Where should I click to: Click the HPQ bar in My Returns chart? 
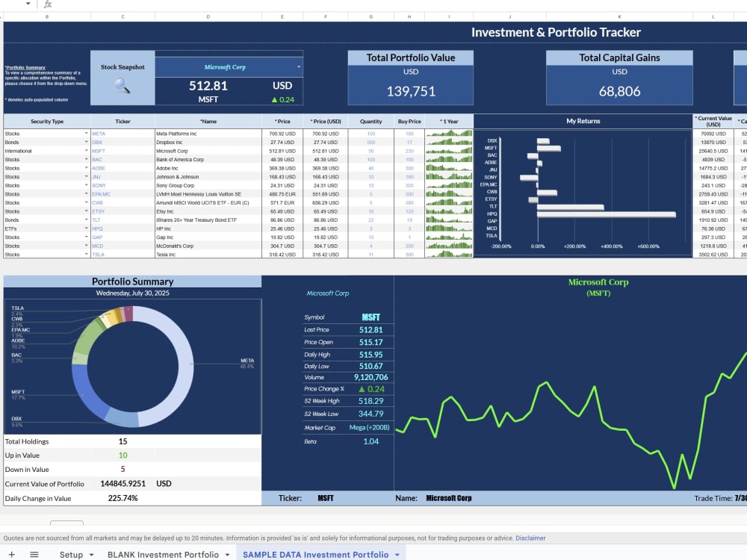pyautogui.click(x=606, y=214)
